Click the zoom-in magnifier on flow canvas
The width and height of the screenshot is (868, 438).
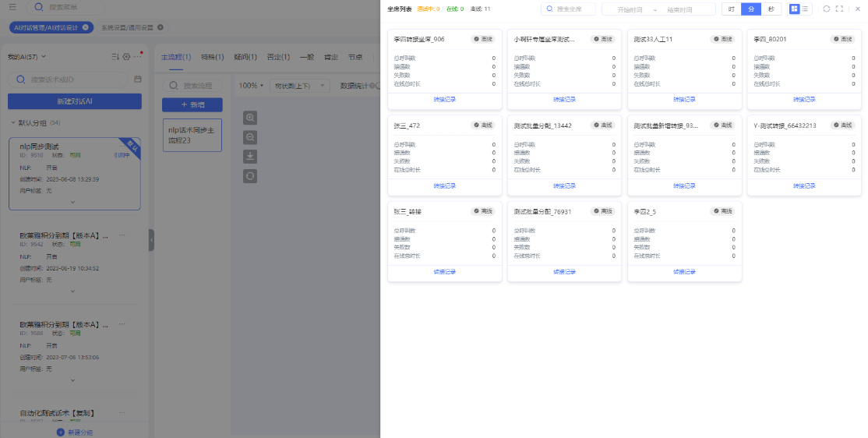point(250,118)
